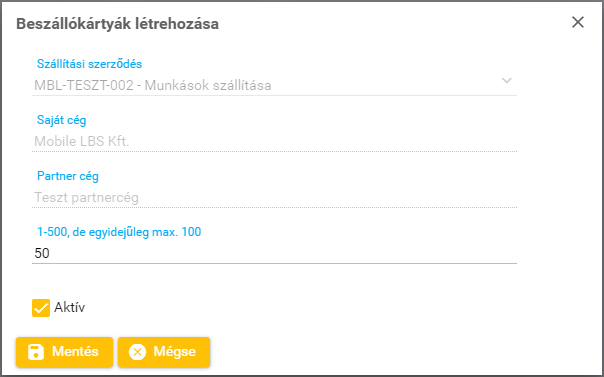This screenshot has width=604, height=377.
Task: Focus the quantity field showing 50
Action: (274, 253)
